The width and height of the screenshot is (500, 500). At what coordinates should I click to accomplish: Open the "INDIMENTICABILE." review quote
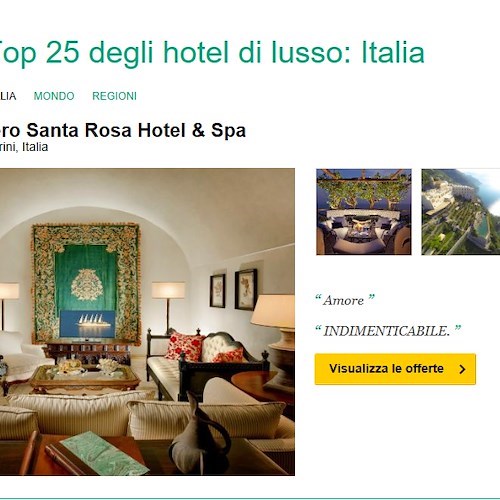tap(388, 331)
